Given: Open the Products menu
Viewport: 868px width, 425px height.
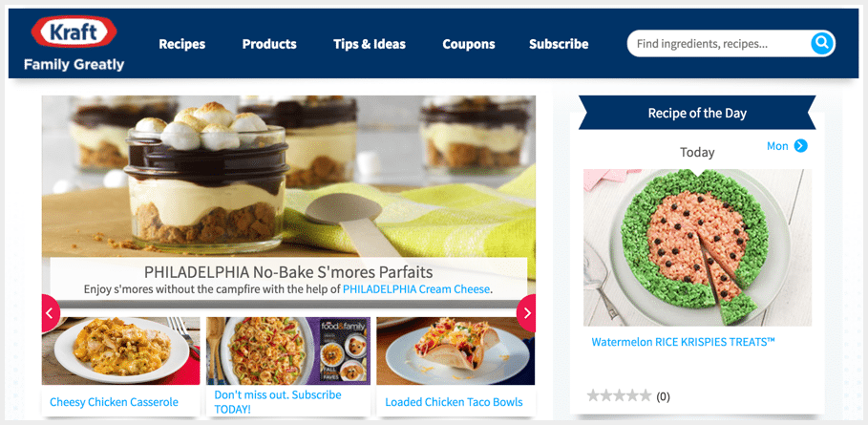Looking at the screenshot, I should pos(269,44).
